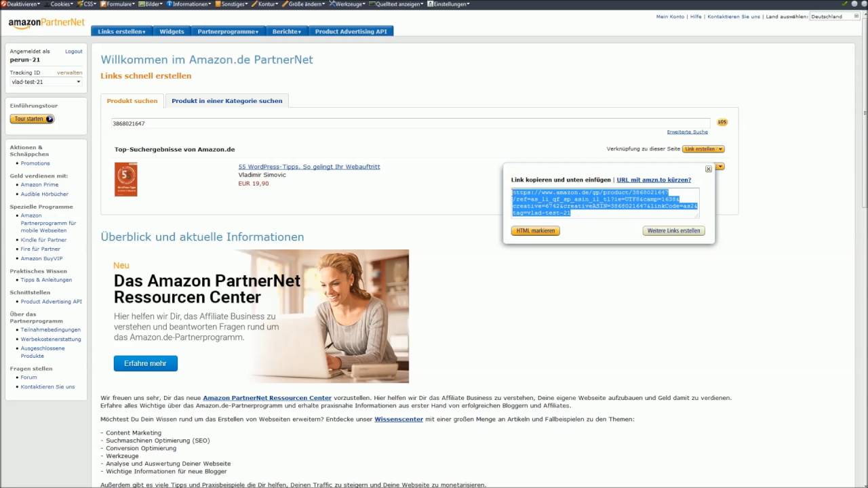Open the sidebar Kontaktieren Sie uns link

click(x=47, y=387)
